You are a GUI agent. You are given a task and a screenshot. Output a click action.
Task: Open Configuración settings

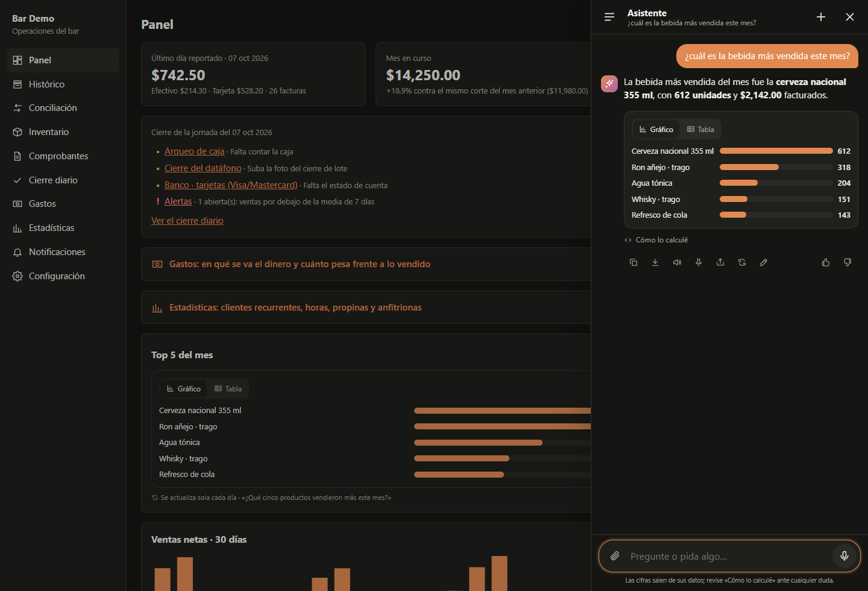pyautogui.click(x=63, y=276)
